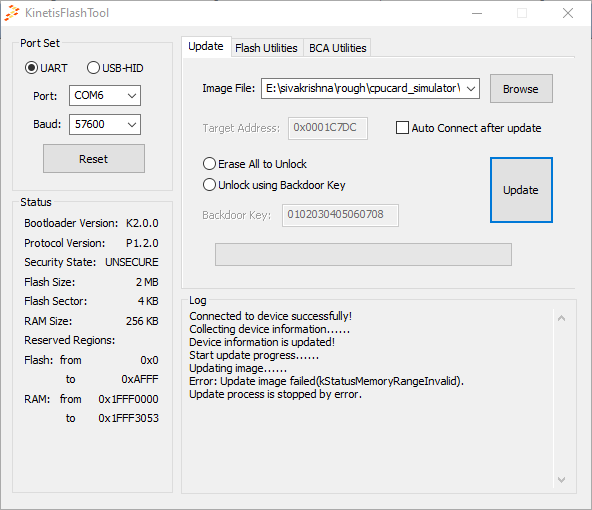This screenshot has width=592, height=510.
Task: Click the log scrollbar down arrow
Action: tap(561, 480)
